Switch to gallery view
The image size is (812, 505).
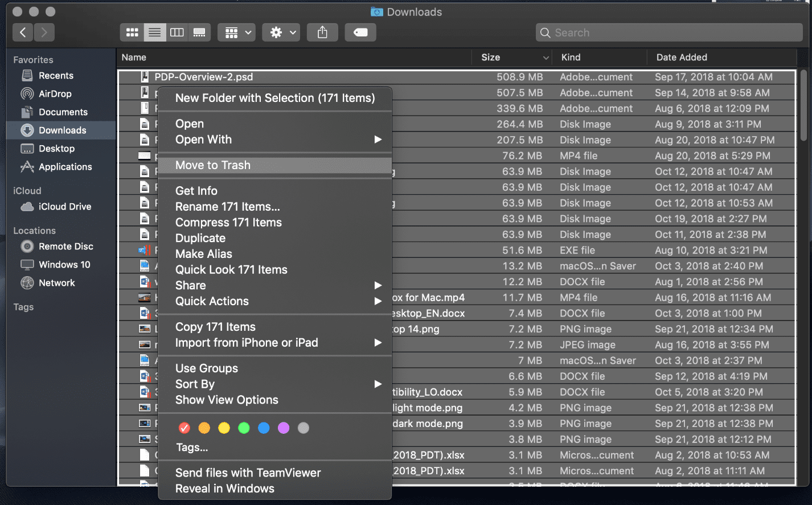[199, 32]
